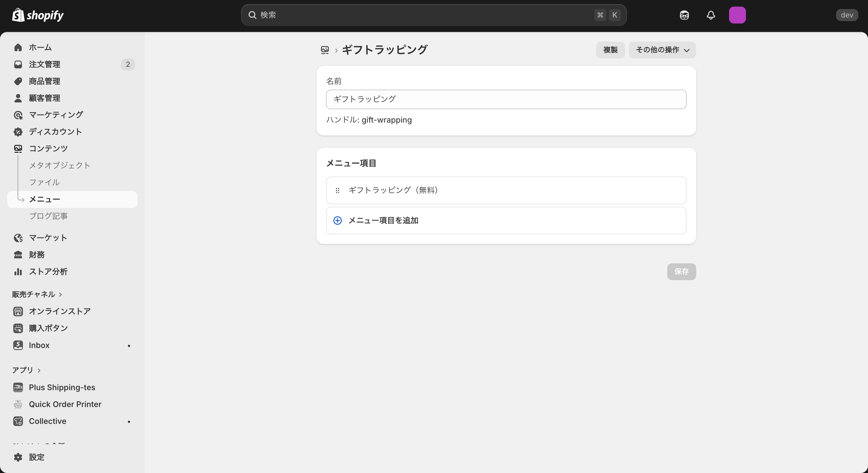868x473 pixels.
Task: Click the 複製 button
Action: [x=610, y=50]
